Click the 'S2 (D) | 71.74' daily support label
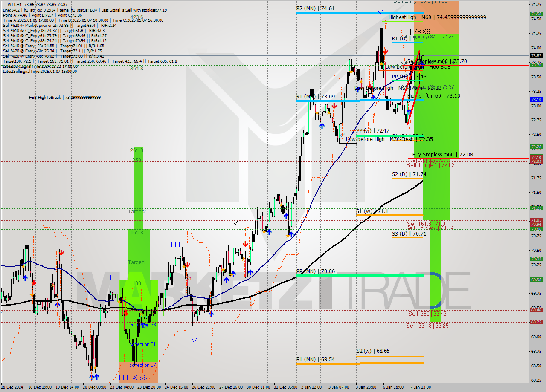546x392 pixels. (x=409, y=174)
